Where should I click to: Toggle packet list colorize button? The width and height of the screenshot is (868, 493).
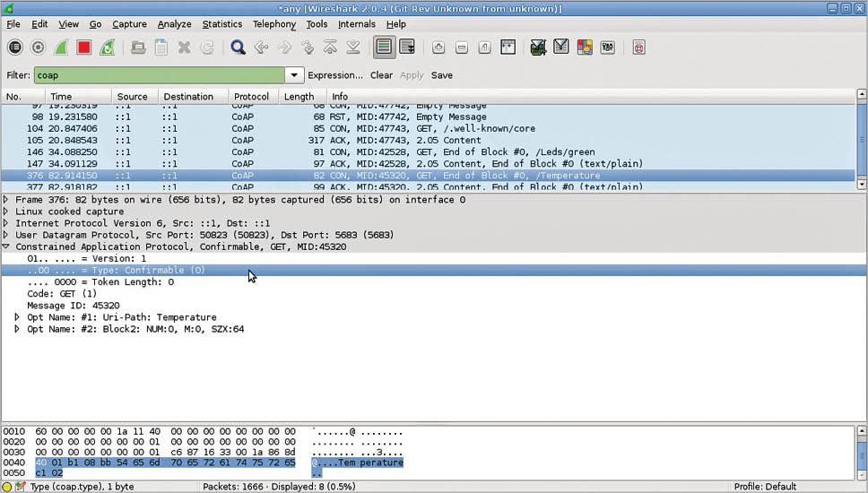click(384, 48)
